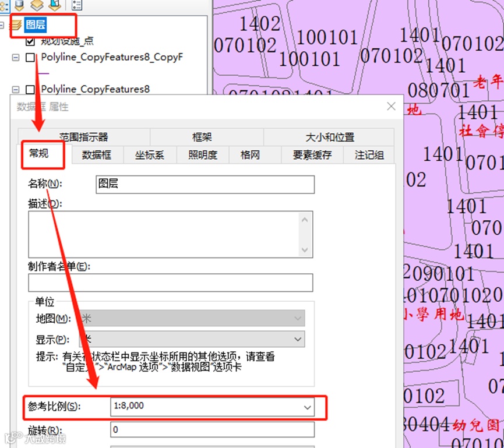
Task: Select the Polyline_CopyFeatures8 layer name
Action: click(96, 89)
